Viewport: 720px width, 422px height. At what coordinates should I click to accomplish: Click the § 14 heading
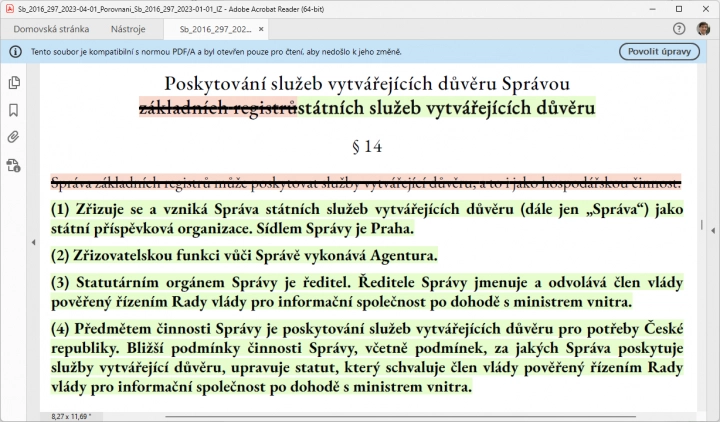pyautogui.click(x=367, y=146)
